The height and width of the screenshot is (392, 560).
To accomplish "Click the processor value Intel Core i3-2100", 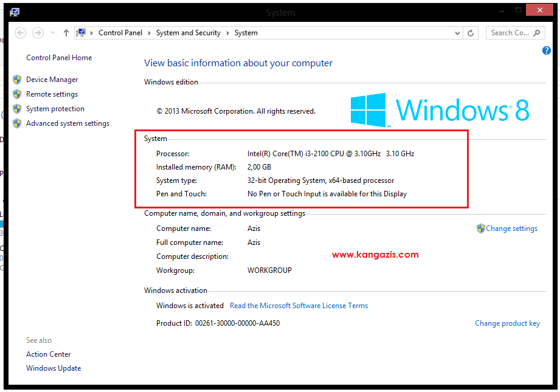I will pyautogui.click(x=331, y=154).
